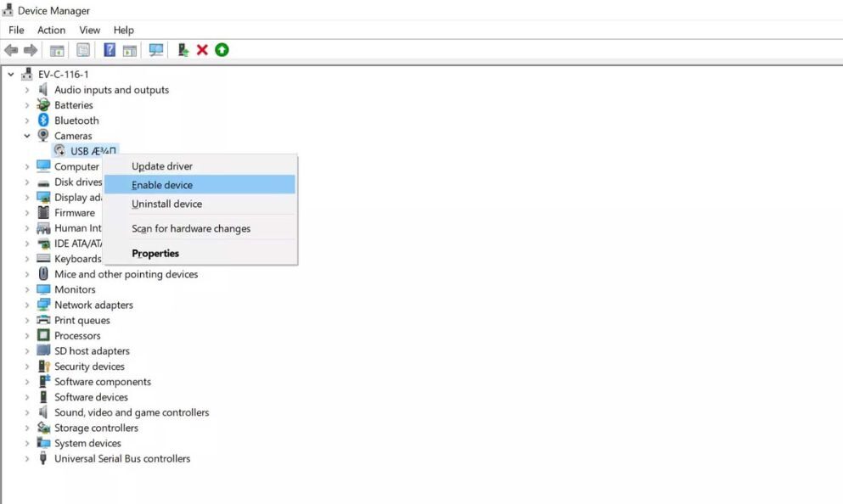Open the View menu
The width and height of the screenshot is (843, 504).
tap(90, 31)
